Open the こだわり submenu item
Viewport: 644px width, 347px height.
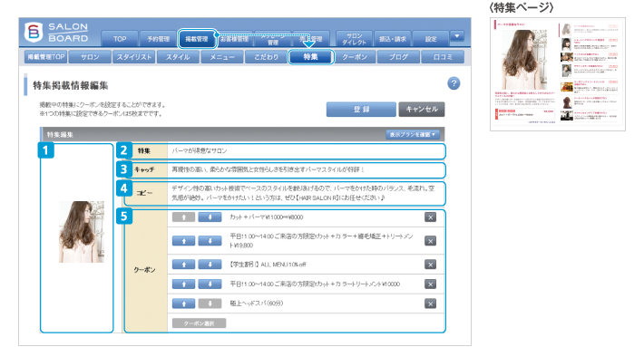tap(266, 57)
